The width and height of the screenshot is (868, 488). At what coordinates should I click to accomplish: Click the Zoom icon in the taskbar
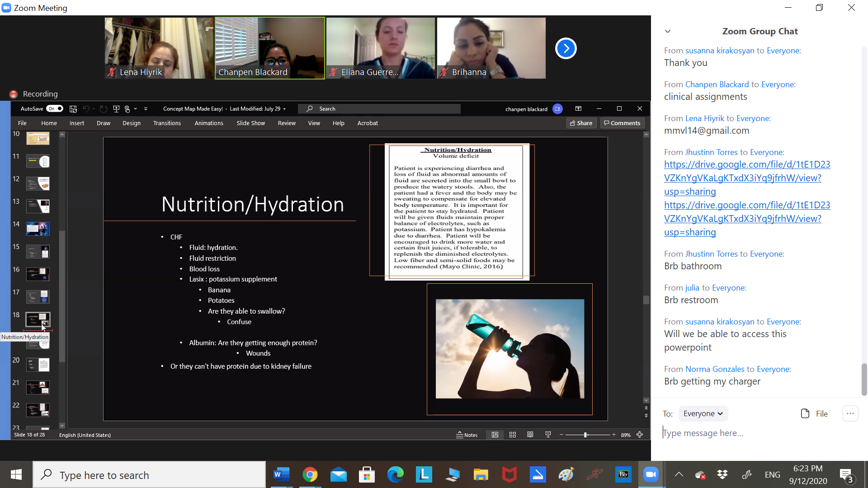point(651,474)
